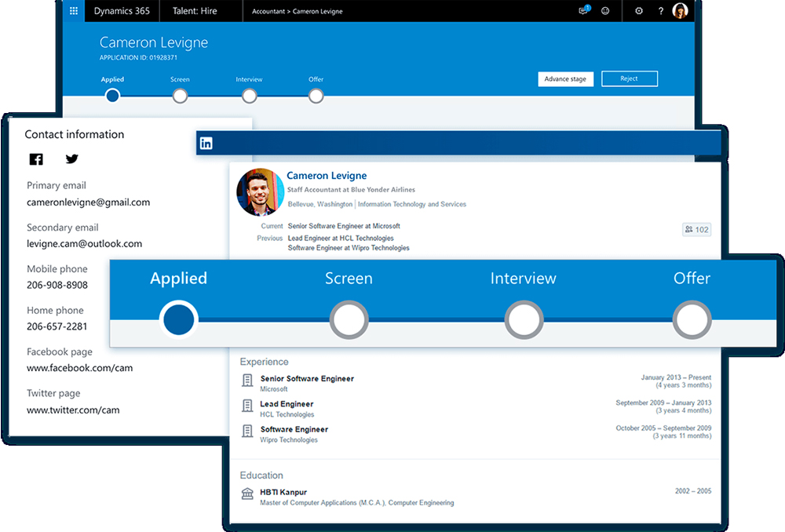Click Cameron Levigne's LinkedIn profile photo
This screenshot has height=532, width=785.
coord(261,192)
